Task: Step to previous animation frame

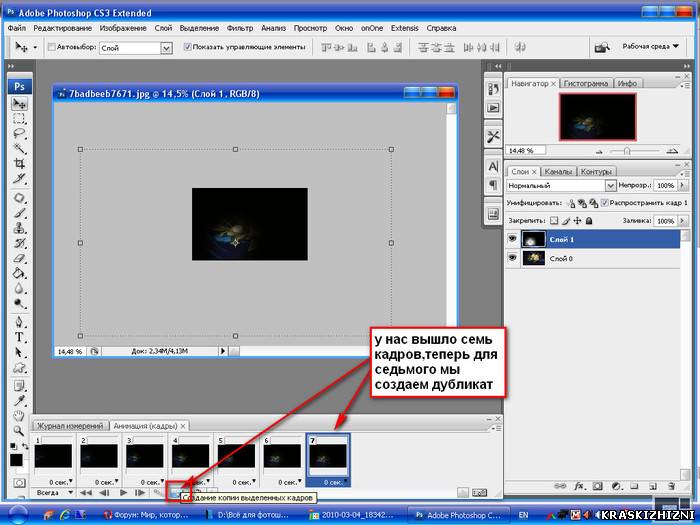Action: [x=104, y=493]
